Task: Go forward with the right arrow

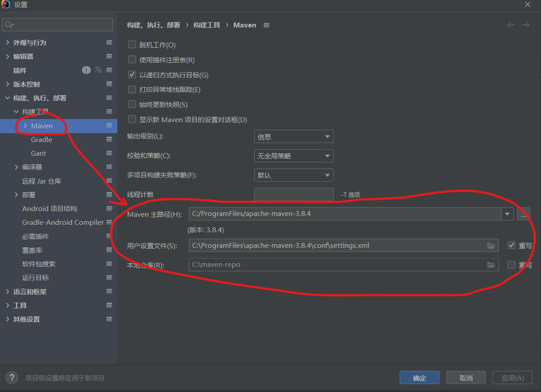Action: click(x=526, y=25)
